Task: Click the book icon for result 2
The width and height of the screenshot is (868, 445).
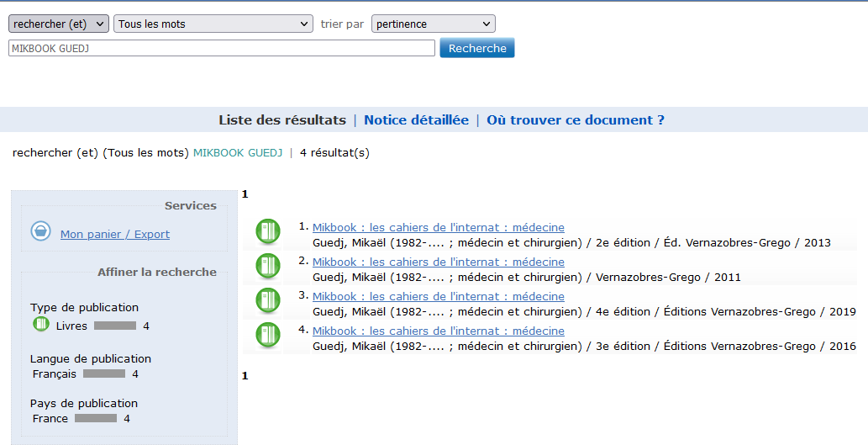Action: [268, 266]
